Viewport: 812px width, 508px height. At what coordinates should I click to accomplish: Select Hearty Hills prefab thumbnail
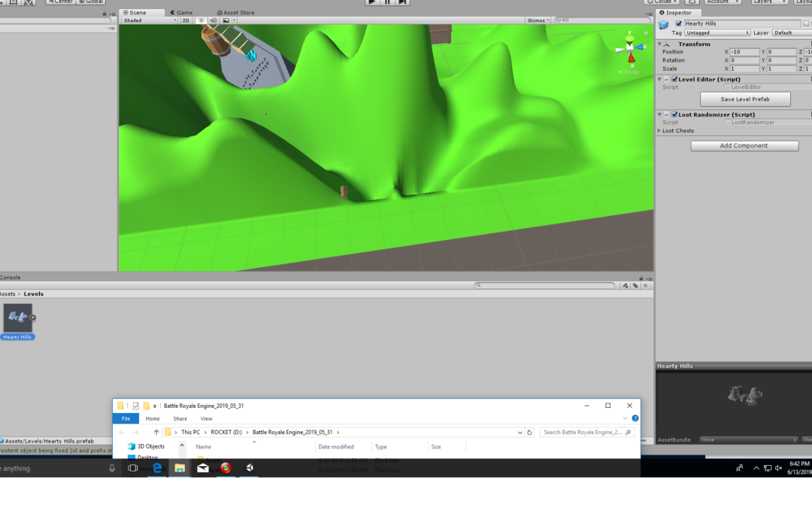[17, 318]
